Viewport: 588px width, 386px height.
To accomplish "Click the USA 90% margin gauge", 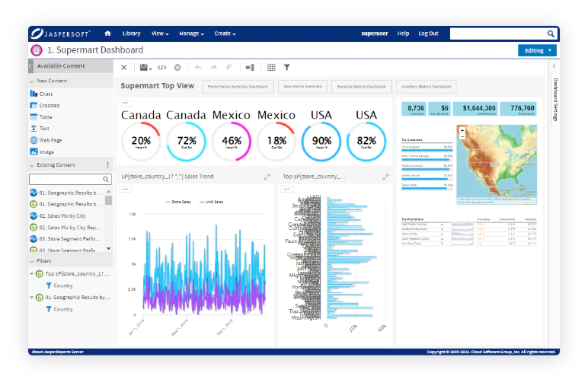I will click(321, 142).
